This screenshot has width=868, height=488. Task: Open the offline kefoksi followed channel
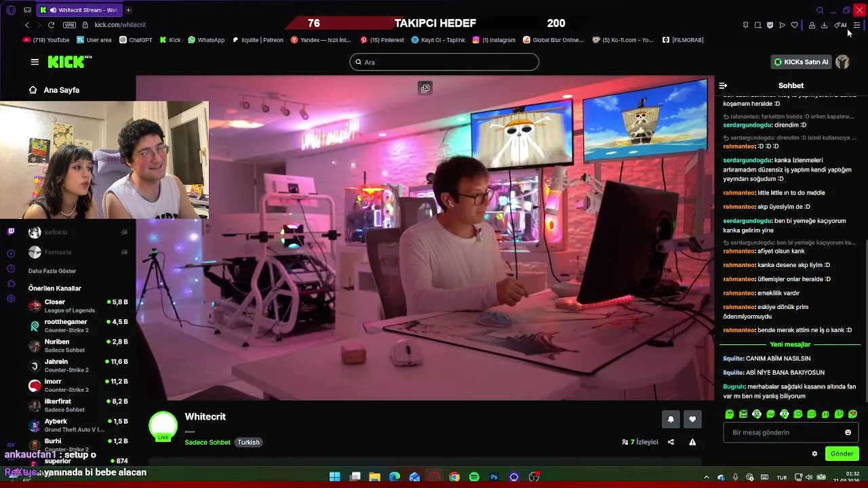point(78,232)
